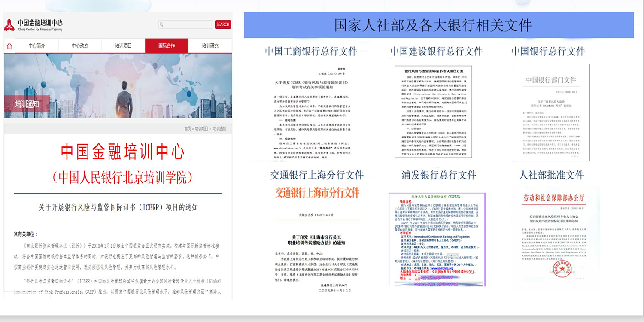Click the 培训通知 breadcrumb link
644x322 pixels.
coord(219,128)
